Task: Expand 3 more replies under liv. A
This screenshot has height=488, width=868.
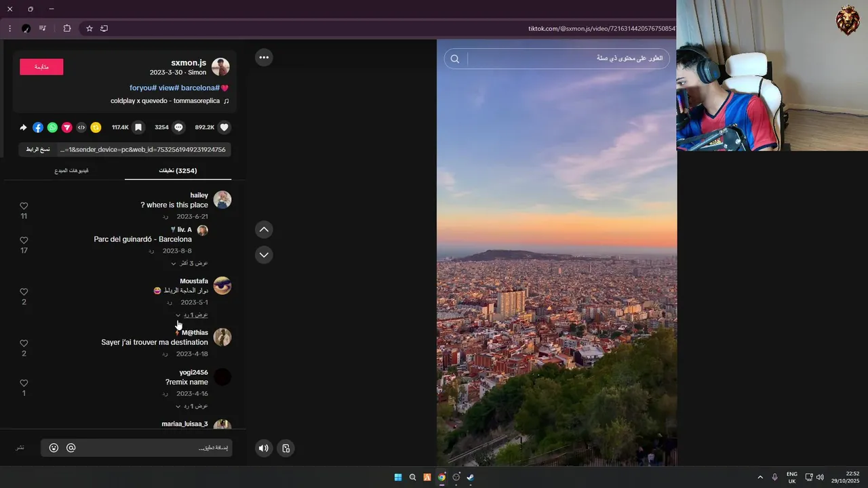Action: pyautogui.click(x=189, y=263)
